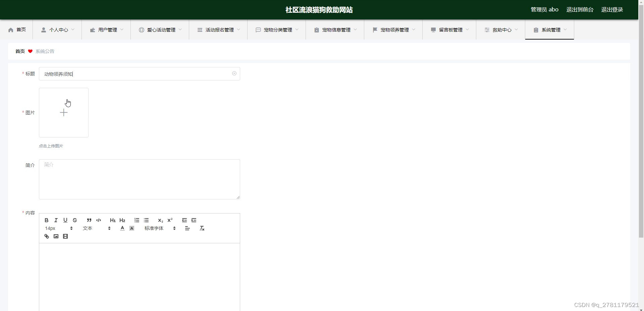The image size is (644, 311).
Task: Apply superscript formatting
Action: click(170, 220)
